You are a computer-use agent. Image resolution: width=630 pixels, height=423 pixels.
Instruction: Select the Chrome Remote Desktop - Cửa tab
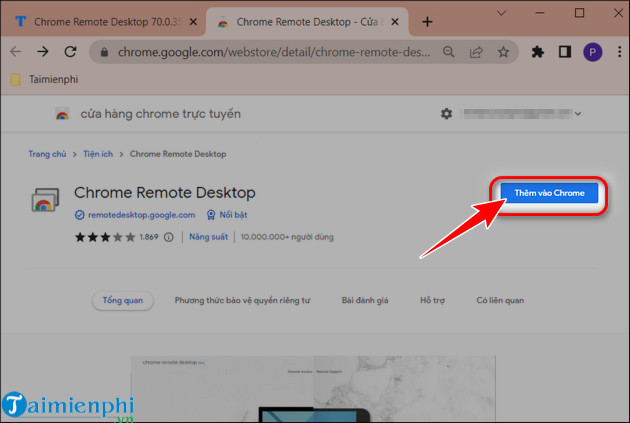pyautogui.click(x=307, y=22)
